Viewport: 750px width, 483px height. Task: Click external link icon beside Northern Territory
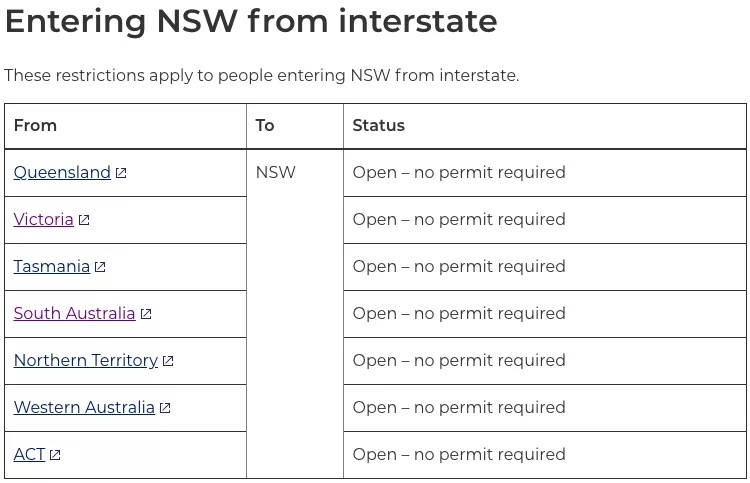[x=168, y=361]
